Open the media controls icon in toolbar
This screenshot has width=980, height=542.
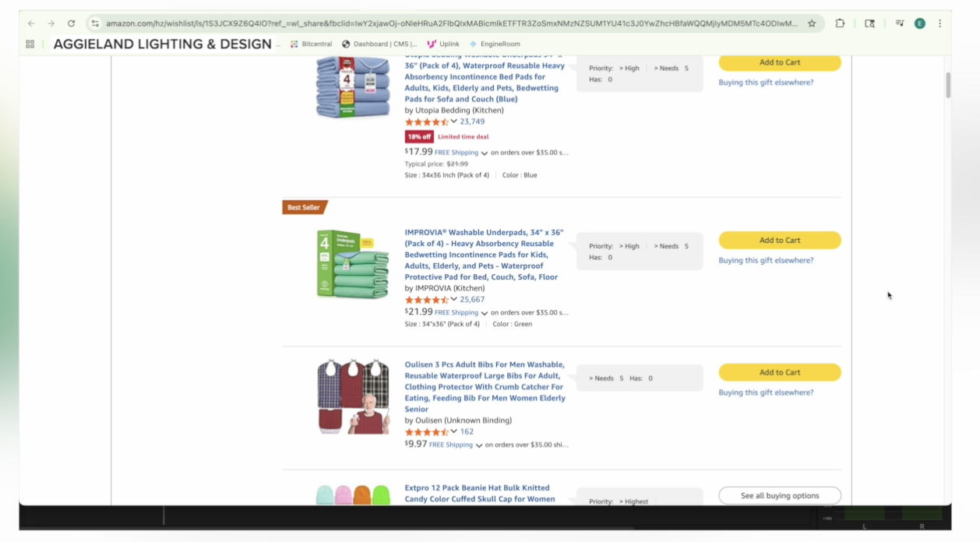click(900, 23)
